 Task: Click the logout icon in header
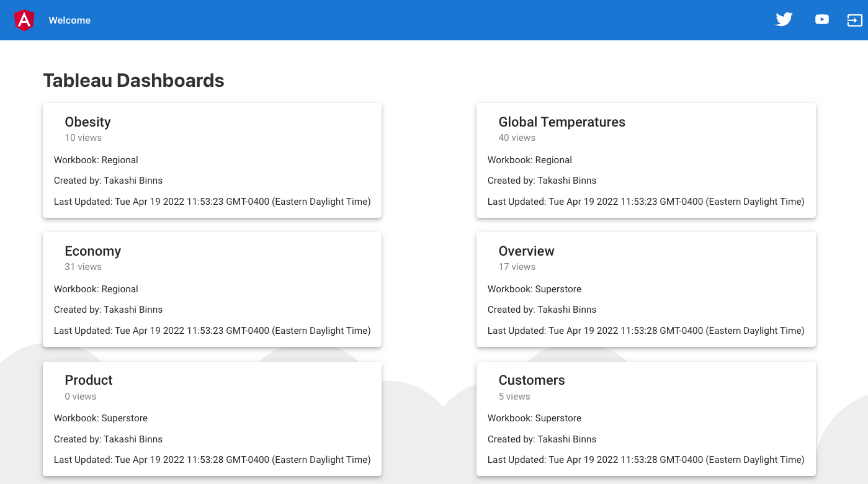point(854,20)
